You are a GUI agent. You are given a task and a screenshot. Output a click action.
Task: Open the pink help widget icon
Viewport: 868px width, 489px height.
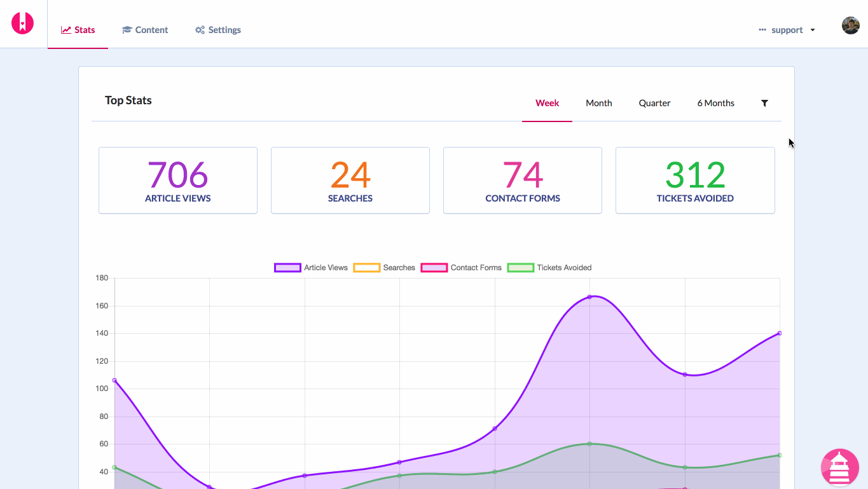(x=839, y=467)
